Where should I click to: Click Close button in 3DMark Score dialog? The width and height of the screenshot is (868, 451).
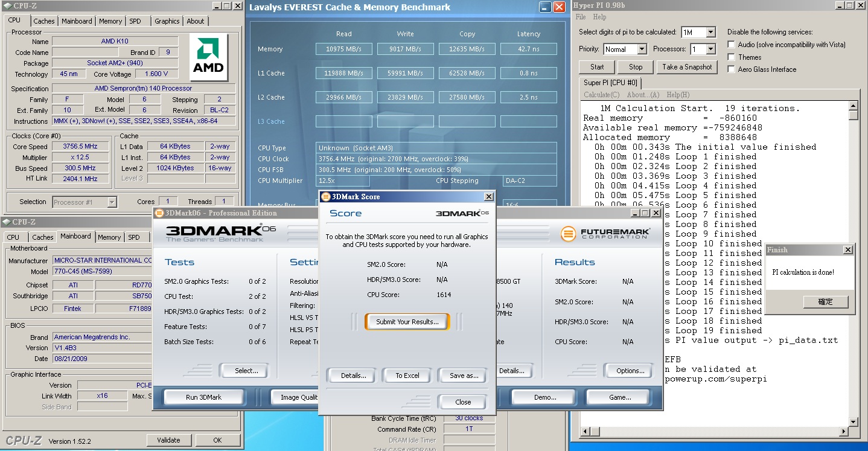463,402
